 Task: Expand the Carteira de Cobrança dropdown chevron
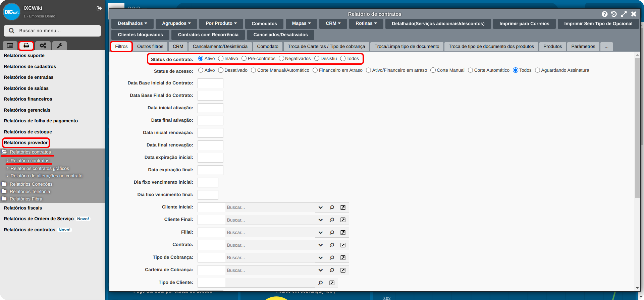(321, 270)
